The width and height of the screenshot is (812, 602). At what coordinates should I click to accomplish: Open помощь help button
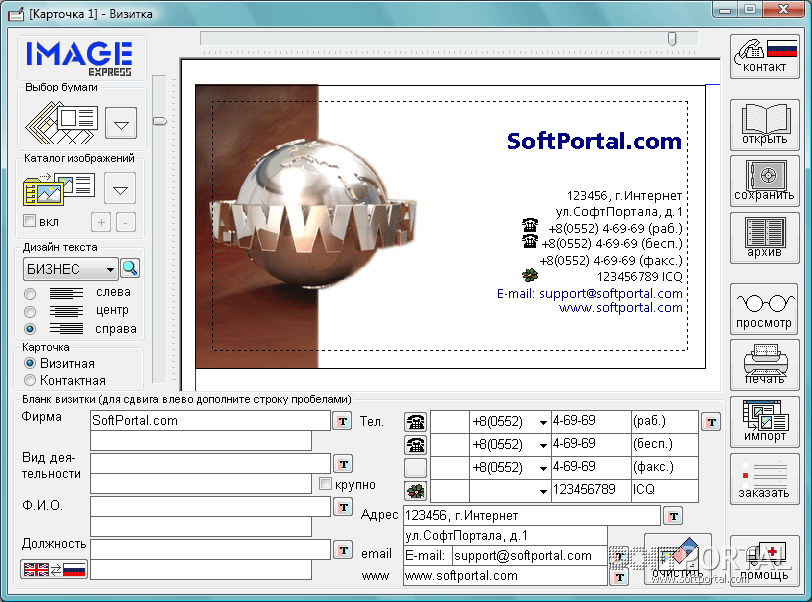[764, 561]
